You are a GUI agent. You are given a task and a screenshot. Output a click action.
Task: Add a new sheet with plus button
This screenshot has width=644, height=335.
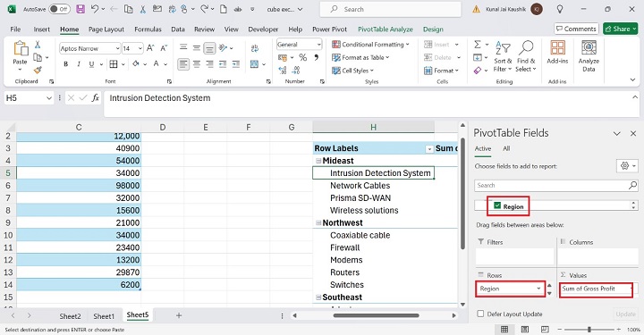179,315
